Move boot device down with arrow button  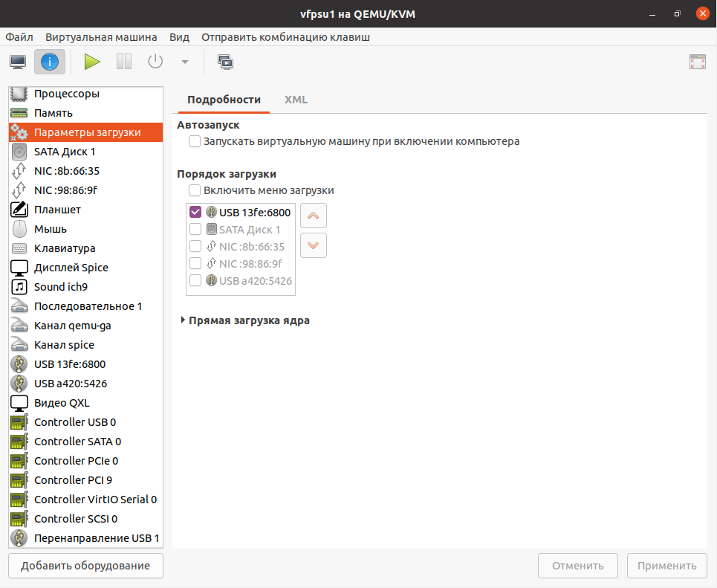(x=314, y=245)
